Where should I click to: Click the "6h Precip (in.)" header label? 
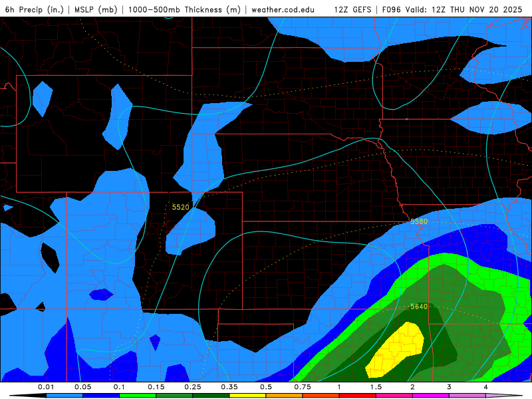coord(35,9)
